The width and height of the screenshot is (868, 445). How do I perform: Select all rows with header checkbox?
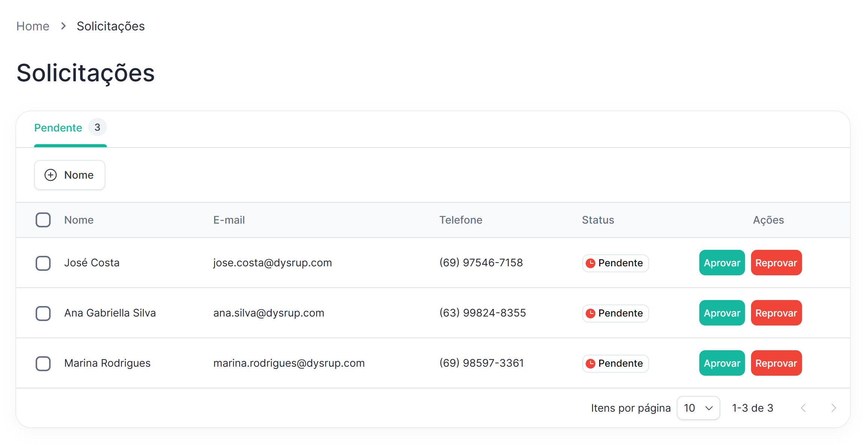43,220
